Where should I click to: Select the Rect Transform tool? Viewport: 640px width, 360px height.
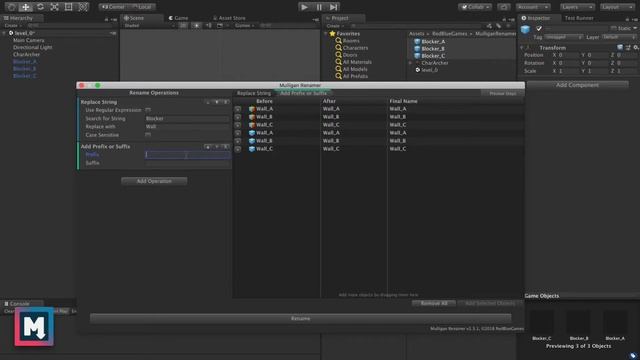coord(69,7)
